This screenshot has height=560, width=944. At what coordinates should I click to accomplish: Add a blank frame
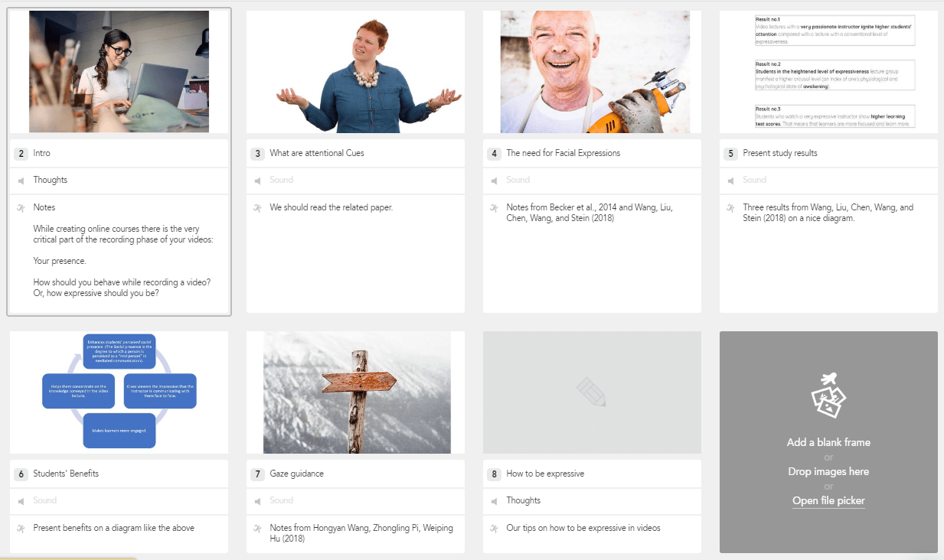(828, 442)
